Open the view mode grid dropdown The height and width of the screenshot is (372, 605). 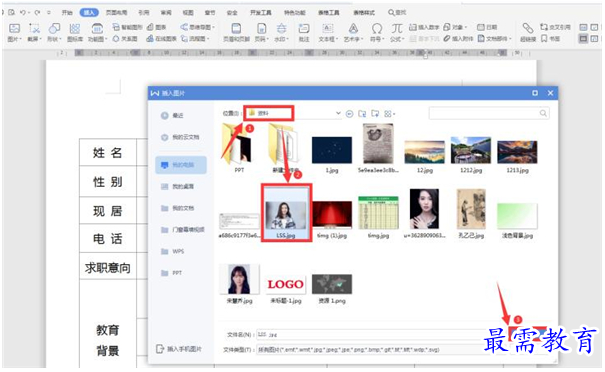point(390,113)
